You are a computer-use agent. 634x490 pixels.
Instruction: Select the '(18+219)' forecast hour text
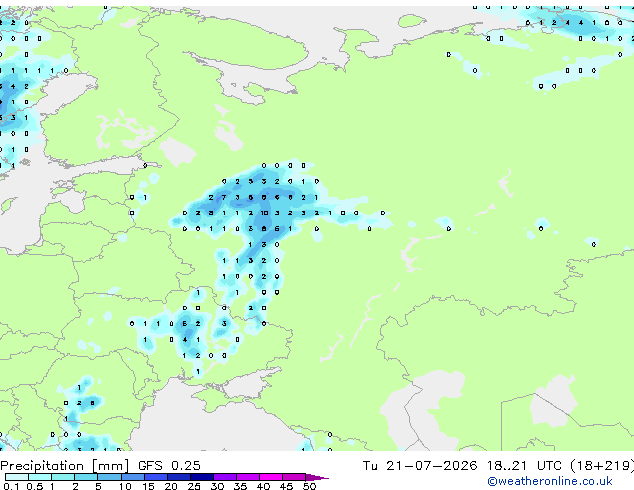pos(602,466)
